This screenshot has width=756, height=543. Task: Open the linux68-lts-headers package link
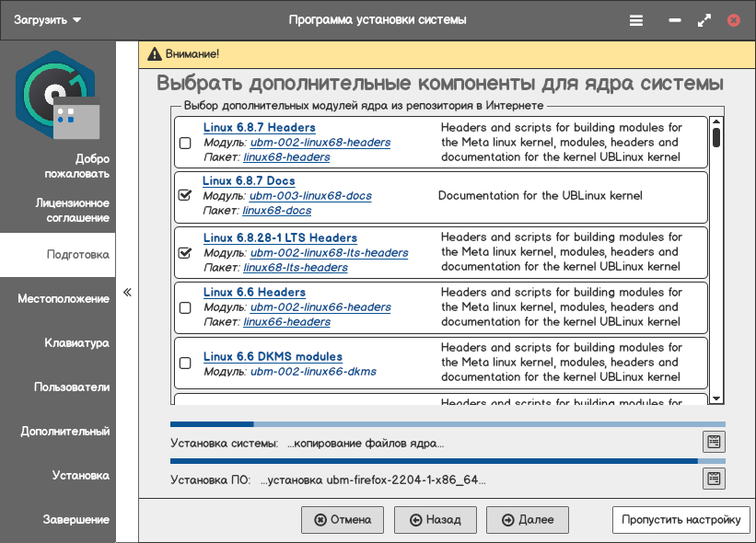[x=296, y=268]
